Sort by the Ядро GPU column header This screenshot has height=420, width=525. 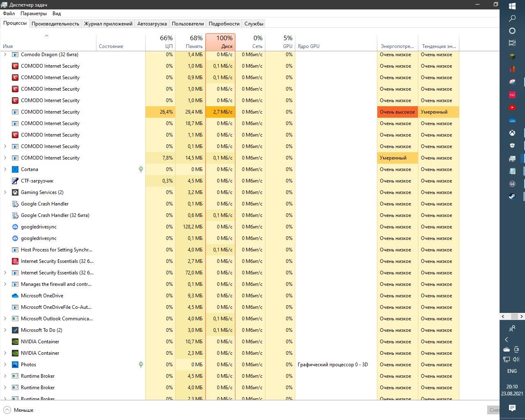[336, 42]
